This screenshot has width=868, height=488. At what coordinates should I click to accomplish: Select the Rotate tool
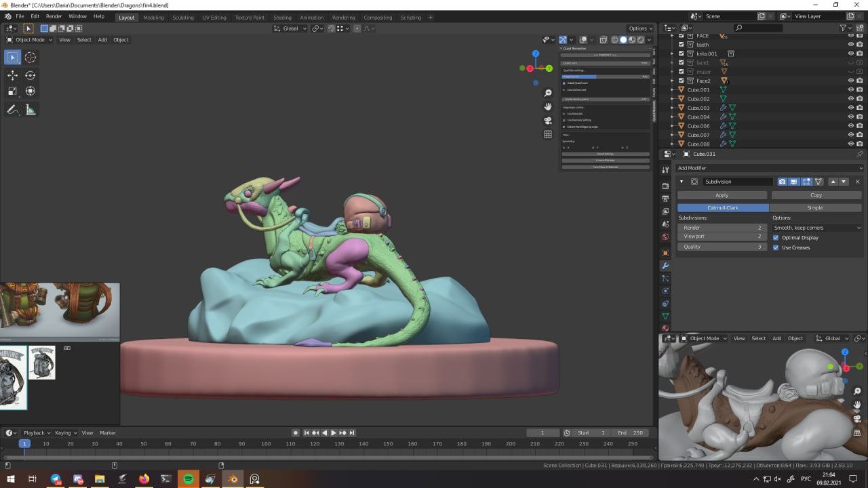31,75
